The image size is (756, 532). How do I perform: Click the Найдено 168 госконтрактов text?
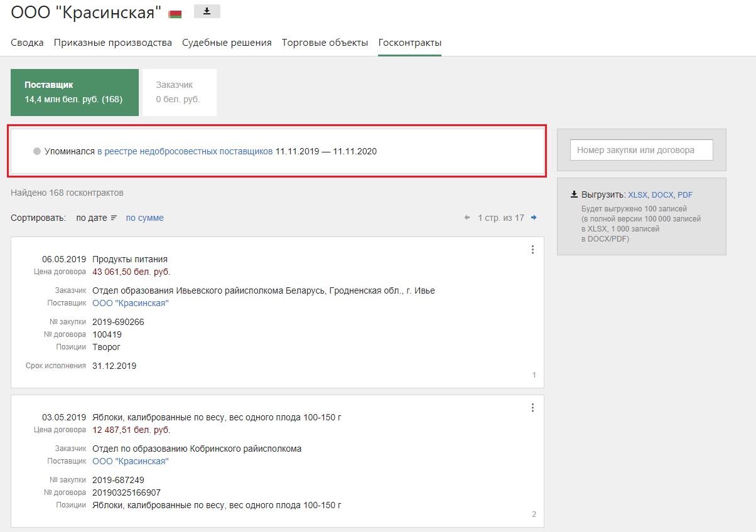click(67, 193)
